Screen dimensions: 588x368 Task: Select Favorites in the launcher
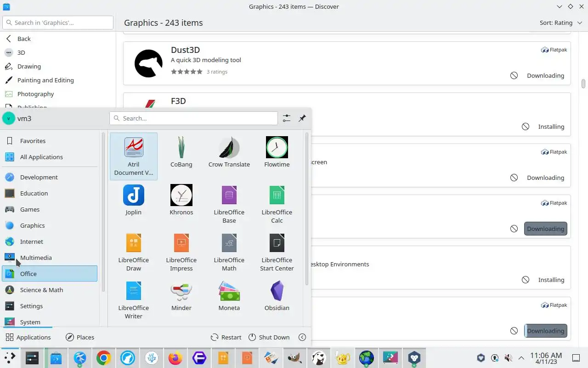pyautogui.click(x=50, y=141)
